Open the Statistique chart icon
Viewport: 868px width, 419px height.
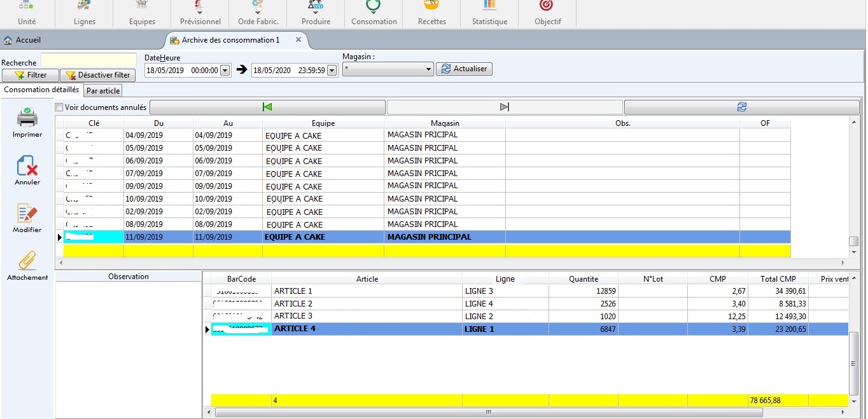click(x=489, y=6)
